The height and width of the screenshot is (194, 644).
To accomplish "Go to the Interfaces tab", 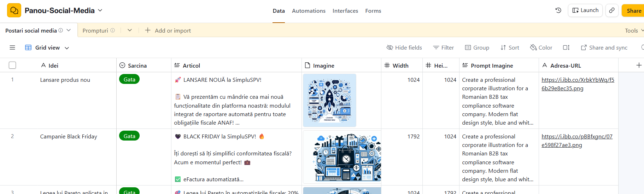I will coord(345,11).
